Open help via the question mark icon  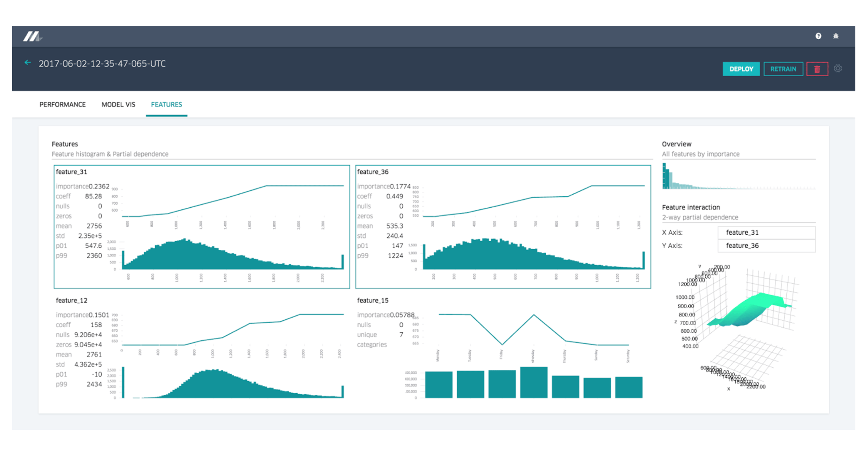coord(818,36)
